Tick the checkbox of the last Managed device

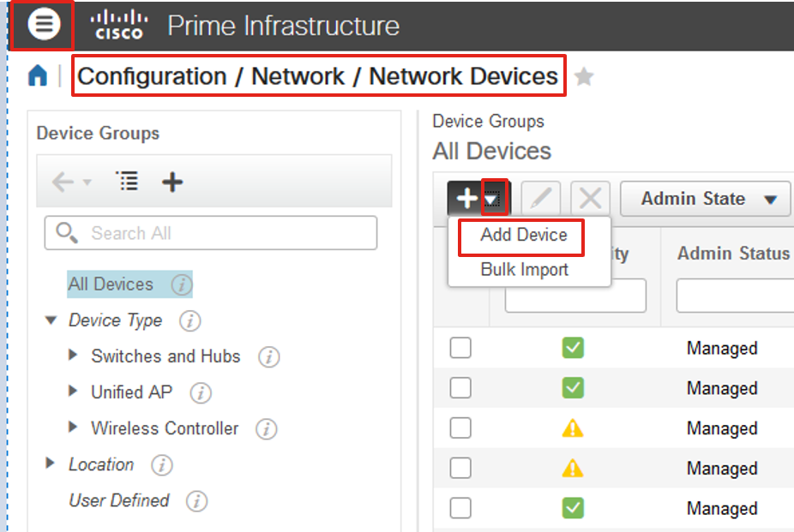click(460, 508)
